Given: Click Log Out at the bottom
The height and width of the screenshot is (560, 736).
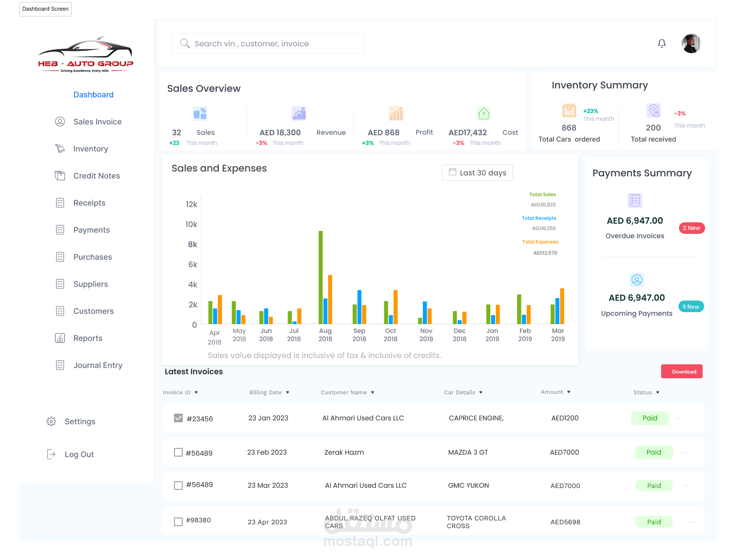Looking at the screenshot, I should coord(79,454).
